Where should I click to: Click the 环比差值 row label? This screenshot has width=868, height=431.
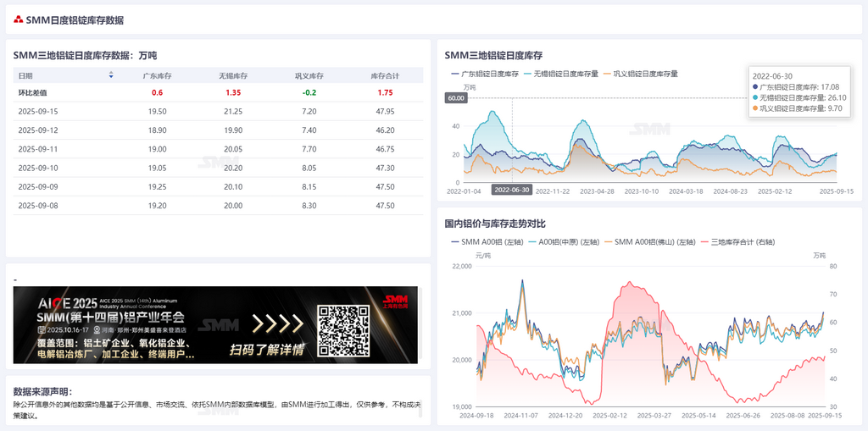coord(33,92)
